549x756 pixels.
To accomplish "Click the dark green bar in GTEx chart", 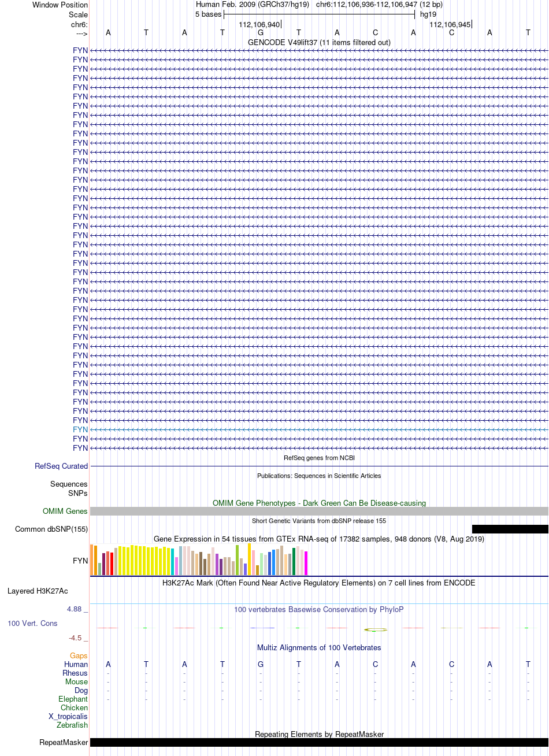I will coord(294,561).
